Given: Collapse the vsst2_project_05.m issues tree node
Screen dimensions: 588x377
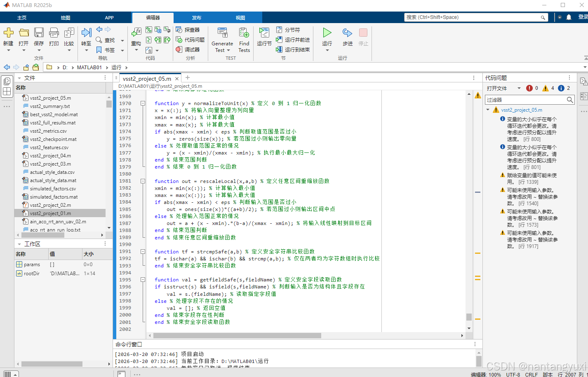Looking at the screenshot, I should tap(488, 110).
